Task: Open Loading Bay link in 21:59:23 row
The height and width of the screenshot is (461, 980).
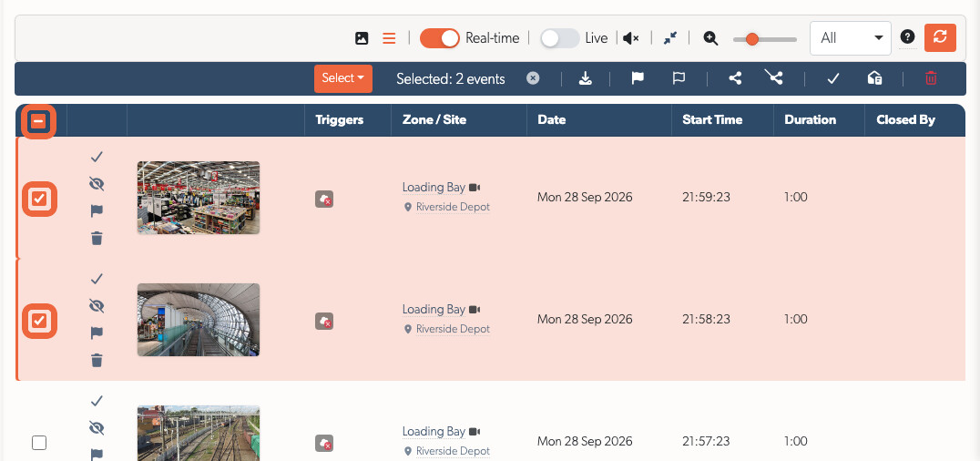Action: point(434,187)
